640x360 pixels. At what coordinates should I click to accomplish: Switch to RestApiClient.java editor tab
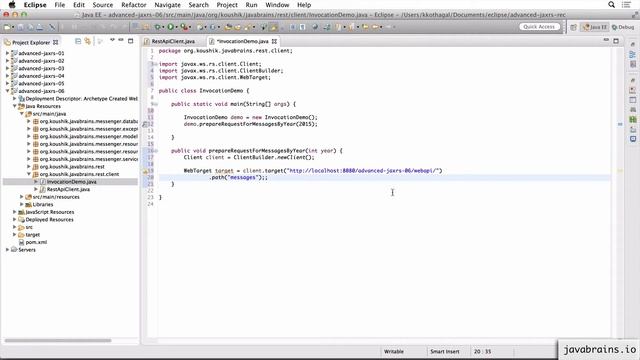(x=173, y=41)
